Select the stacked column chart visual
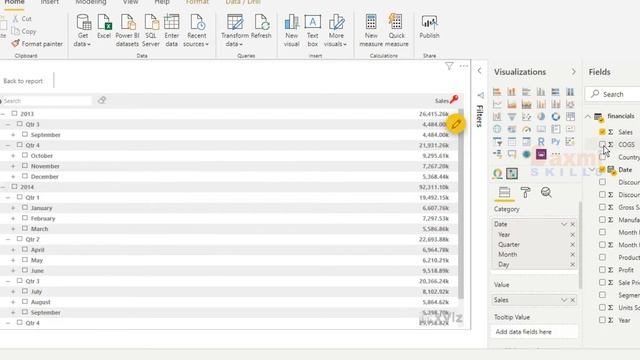Image resolution: width=640 pixels, height=360 pixels. pyautogui.click(x=511, y=92)
